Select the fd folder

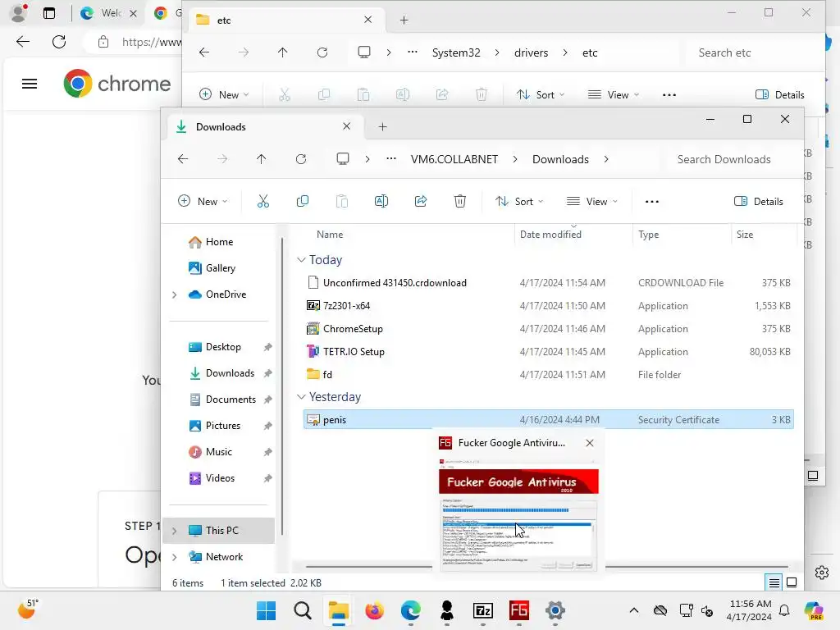click(x=548, y=374)
